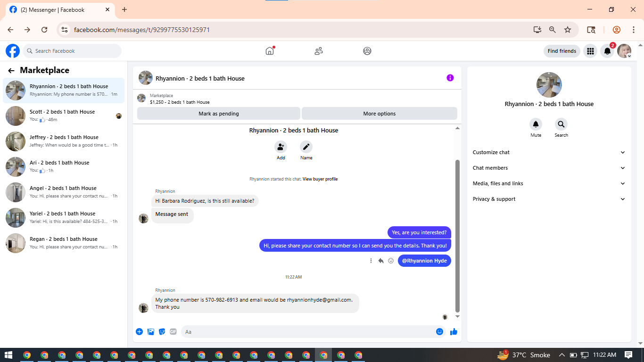The width and height of the screenshot is (644, 362).
Task: Mute this conversation
Action: pos(536,124)
